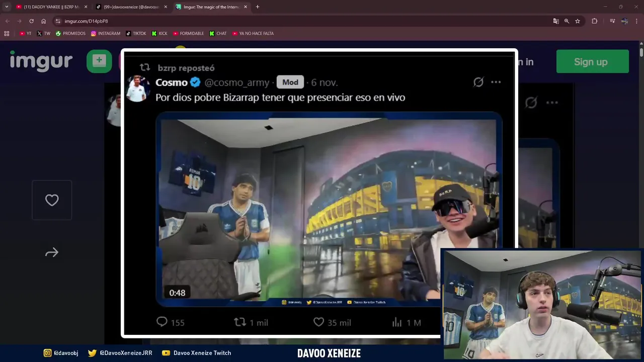Click the page's vertical scrollbar
This screenshot has width=644, height=362.
pos(641,53)
